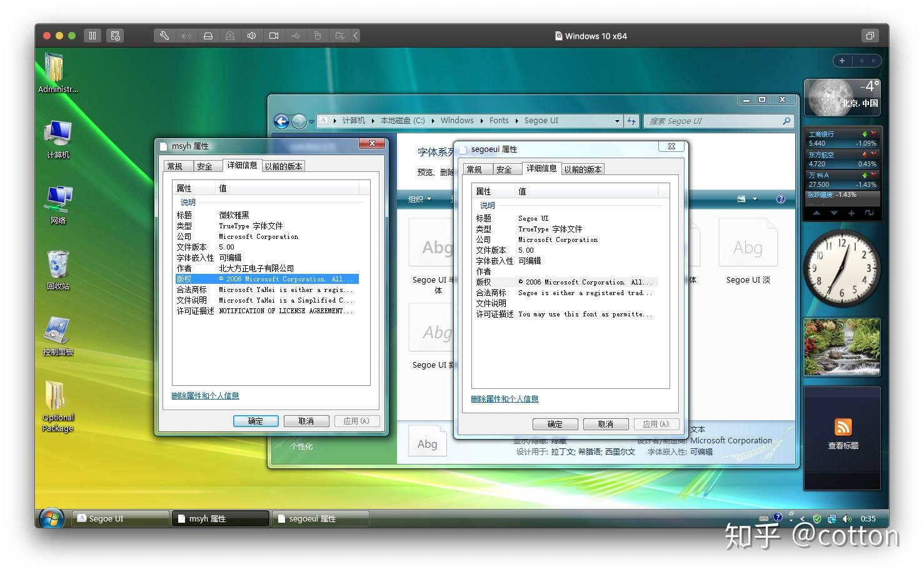Switch to 以前的版本 tab in msyh 属性
Image resolution: width=924 pixels, height=574 pixels.
(283, 166)
